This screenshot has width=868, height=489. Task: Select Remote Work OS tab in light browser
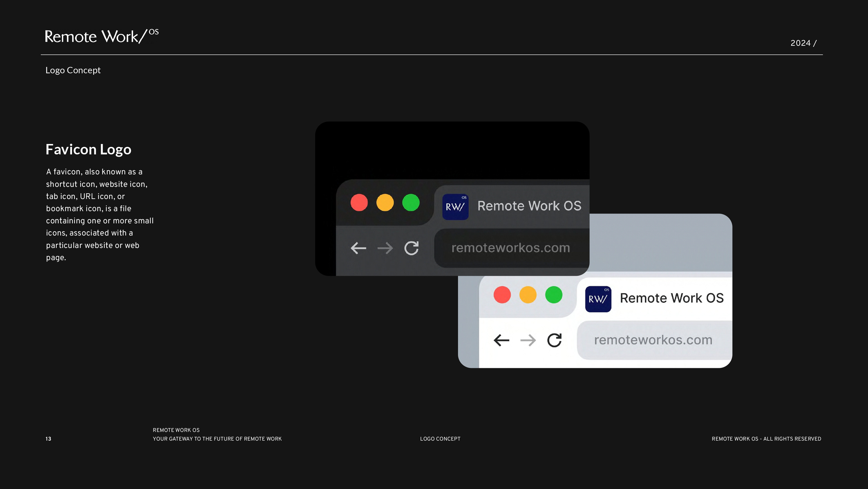(672, 298)
